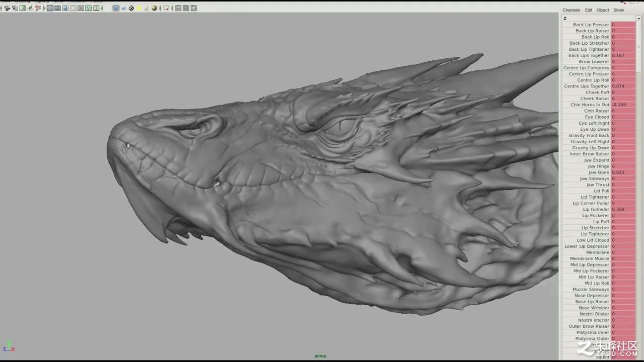Toggle the safe action icon
The height and width of the screenshot is (362, 644).
tap(89, 8)
